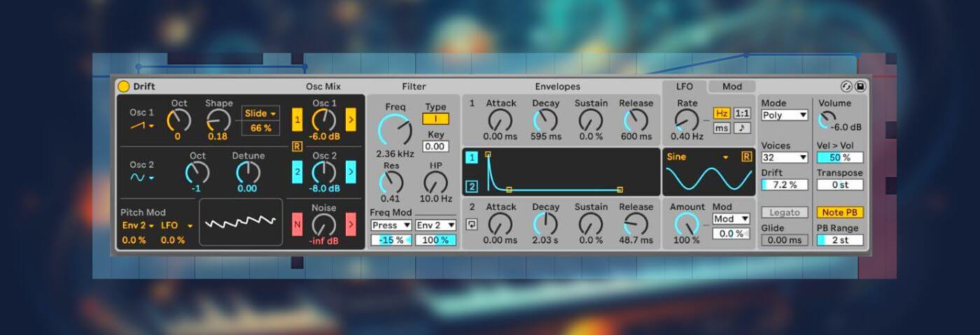The height and width of the screenshot is (335, 980).
Task: Click the 100 % freq mod amount
Action: click(x=435, y=240)
